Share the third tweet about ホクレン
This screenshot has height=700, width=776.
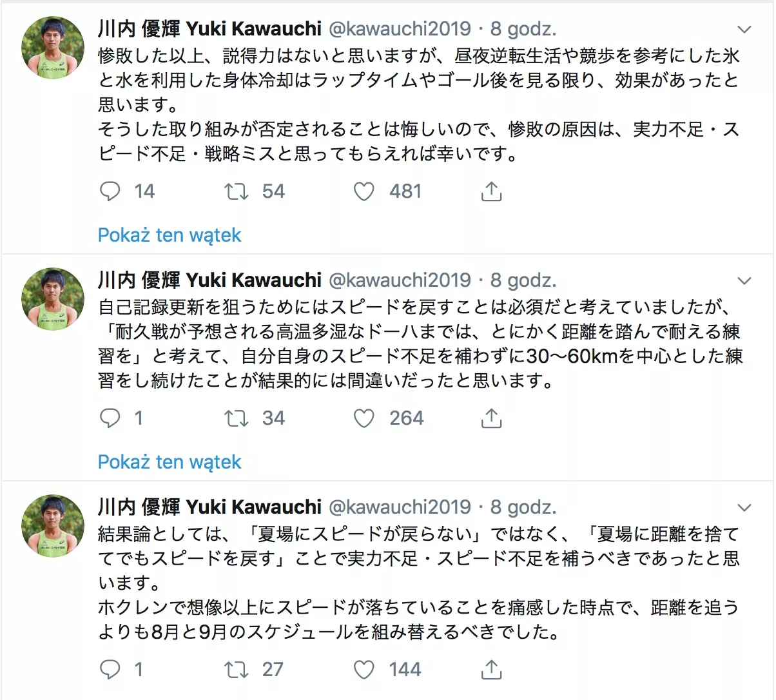(x=491, y=670)
